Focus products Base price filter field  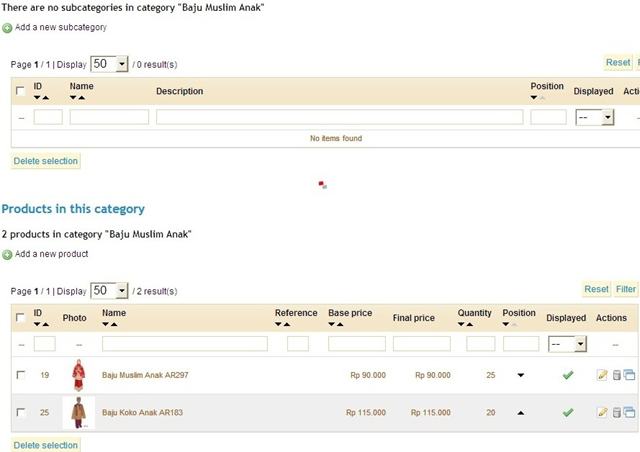click(357, 344)
